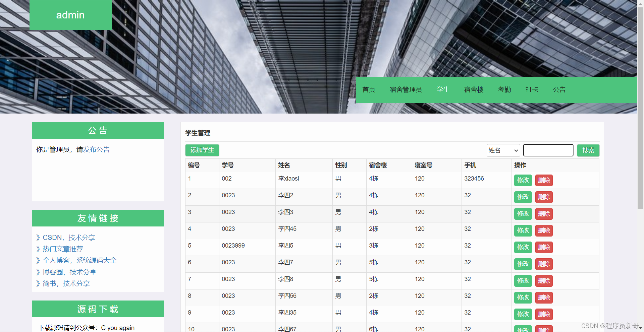
Task: Open the 宿舍楼 menu item
Action: pyautogui.click(x=474, y=89)
